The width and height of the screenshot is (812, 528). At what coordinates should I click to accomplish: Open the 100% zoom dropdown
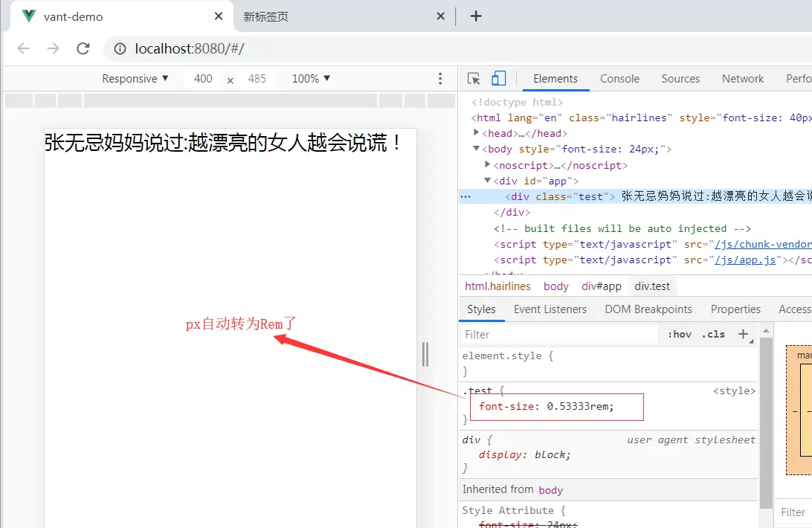pyautogui.click(x=311, y=79)
